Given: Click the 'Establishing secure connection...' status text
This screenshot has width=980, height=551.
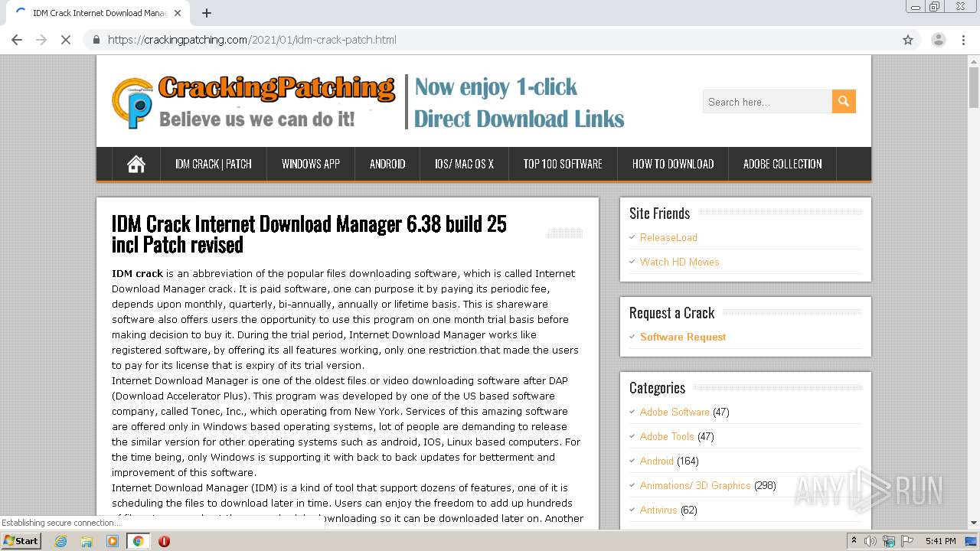Looking at the screenshot, I should coord(61,523).
